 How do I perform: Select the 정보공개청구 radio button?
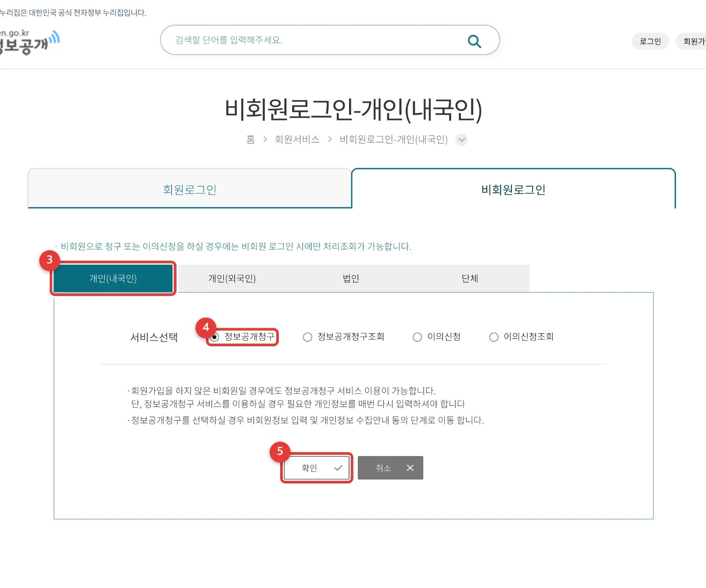[214, 337]
